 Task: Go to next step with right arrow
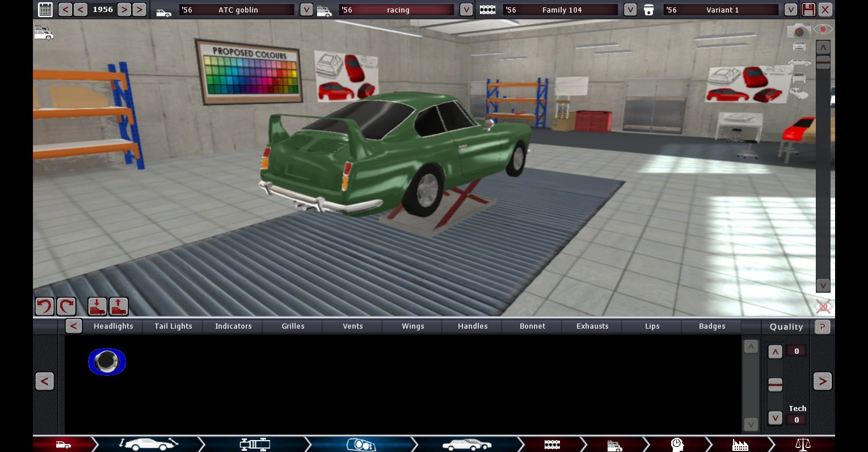823,381
